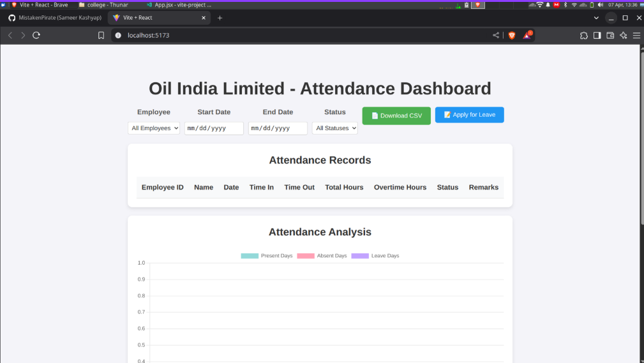Click the Download CSV button
Screen dimensions: 644x363
coord(396,116)
